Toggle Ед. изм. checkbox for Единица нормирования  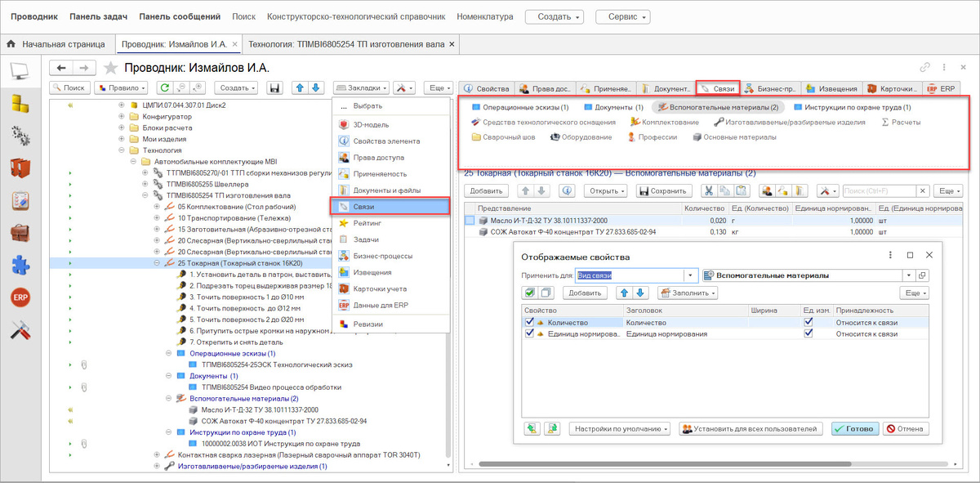pos(808,334)
